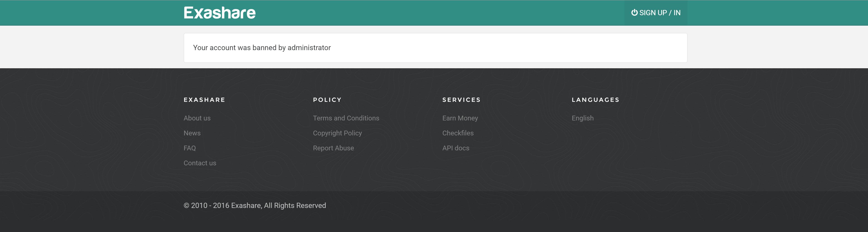Viewport: 868px width, 232px height.
Task: Click the 2010 - 2016 copyright notice
Action: [255, 206]
